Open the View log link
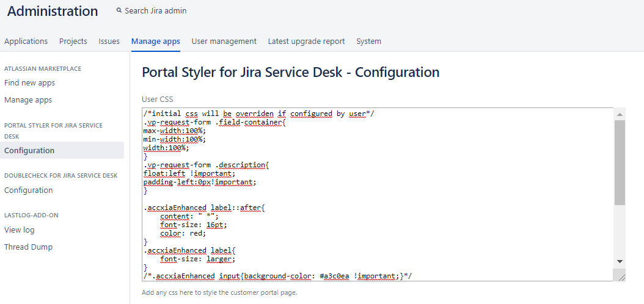This screenshot has width=644, height=304. (20, 230)
